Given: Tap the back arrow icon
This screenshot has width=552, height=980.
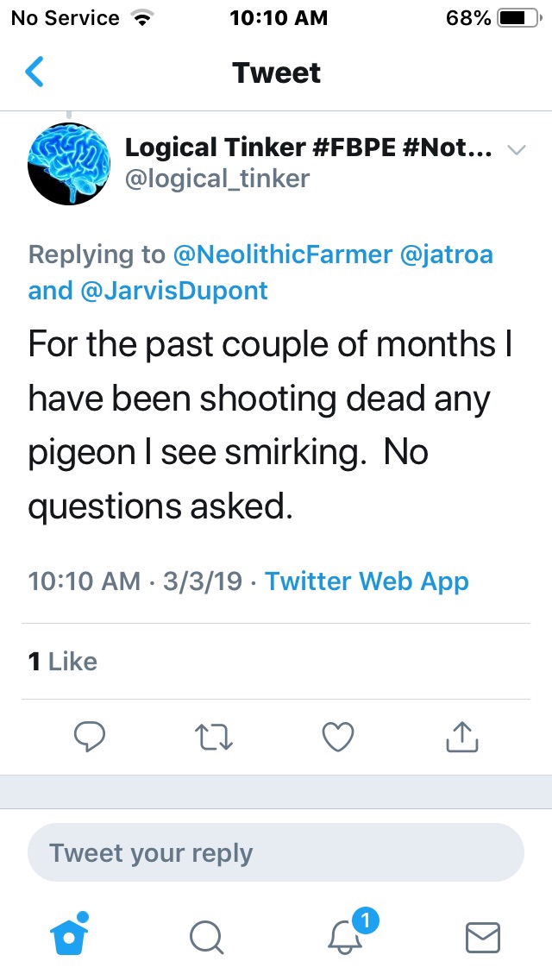Looking at the screenshot, I should (x=34, y=72).
